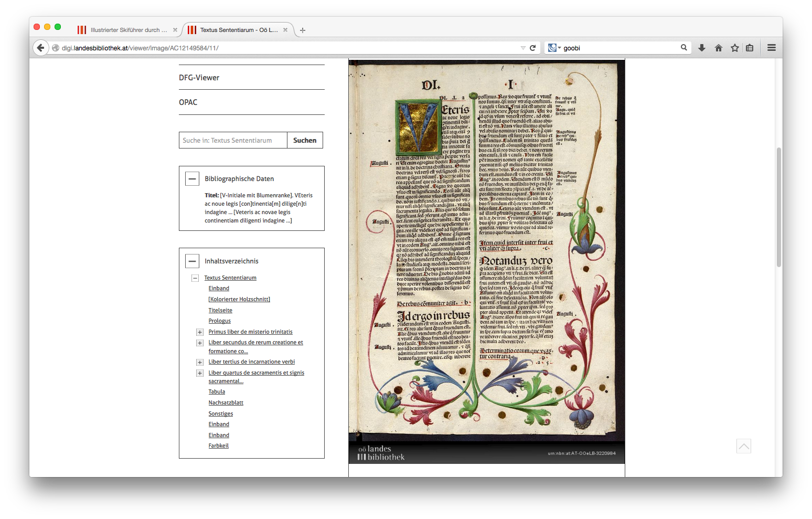Open a new browser tab
812x519 pixels.
coord(303,30)
